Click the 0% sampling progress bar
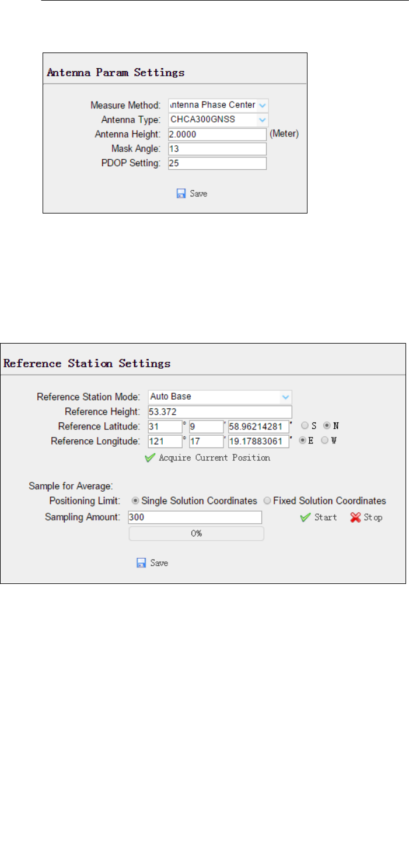The image size is (409, 868). tap(196, 534)
